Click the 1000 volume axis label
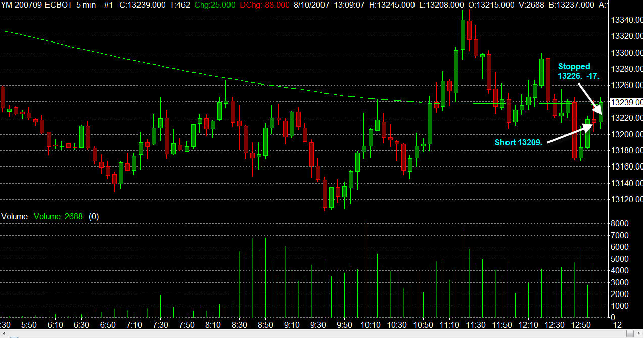 (x=620, y=306)
